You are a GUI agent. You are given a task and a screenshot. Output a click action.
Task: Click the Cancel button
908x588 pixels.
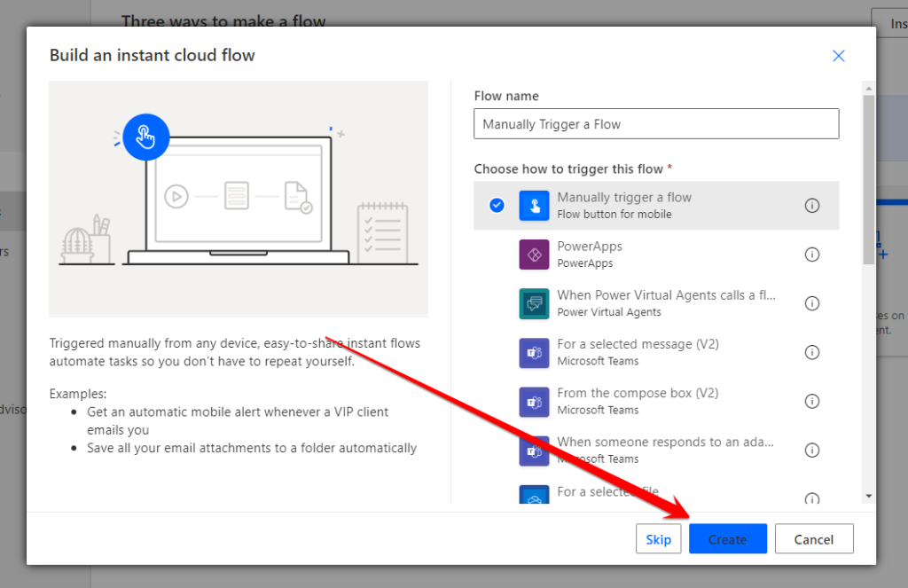click(814, 539)
